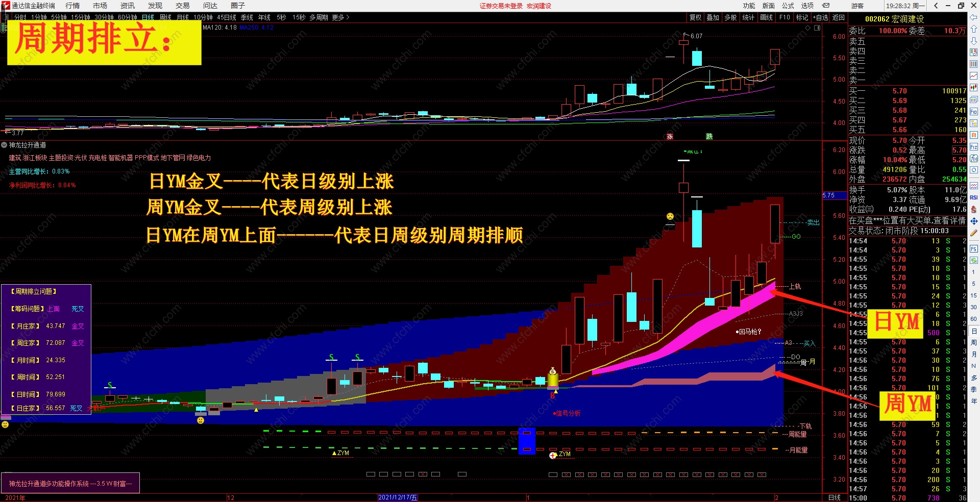The image size is (980, 502).
Task: Open F10 company info
Action: 785,17
